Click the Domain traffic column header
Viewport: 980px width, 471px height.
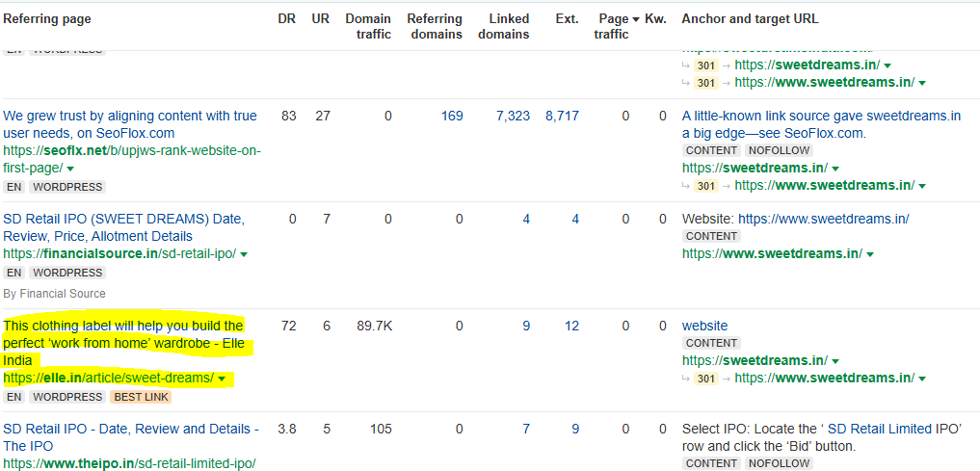point(369,27)
